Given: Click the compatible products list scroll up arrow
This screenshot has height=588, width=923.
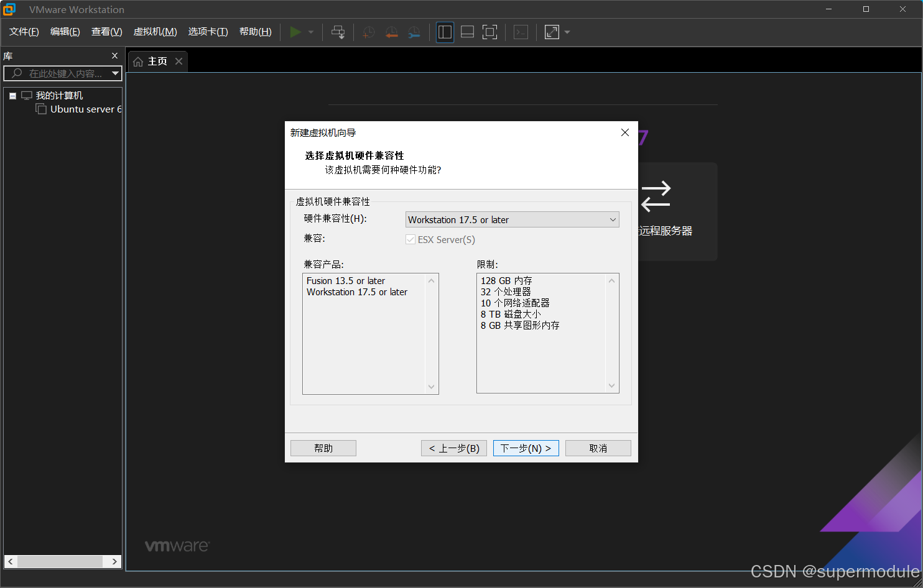Looking at the screenshot, I should tap(431, 280).
